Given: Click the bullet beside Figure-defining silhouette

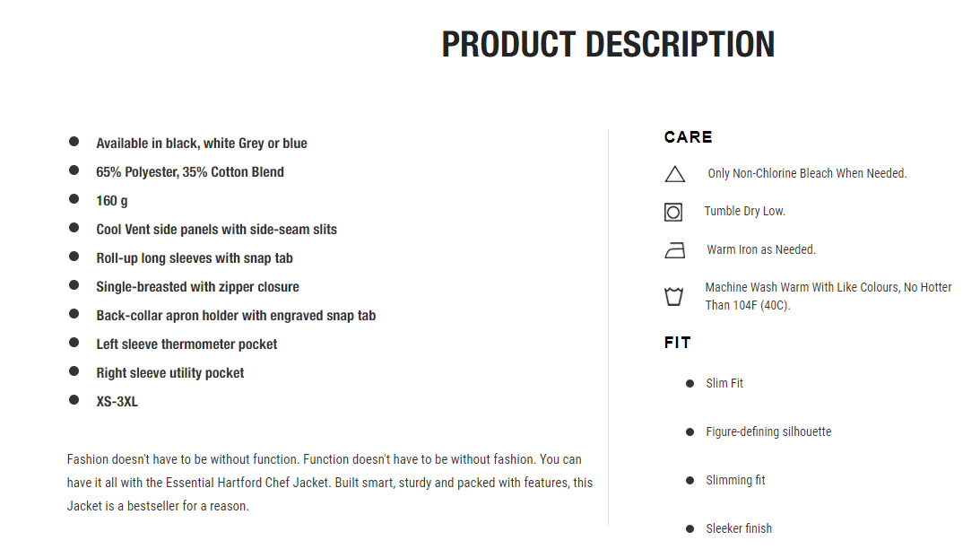Looking at the screenshot, I should click(x=690, y=432).
